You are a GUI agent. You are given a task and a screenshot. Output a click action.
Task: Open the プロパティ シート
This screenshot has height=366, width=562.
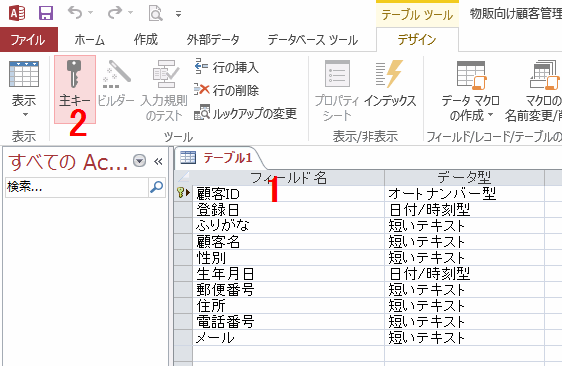pos(337,90)
